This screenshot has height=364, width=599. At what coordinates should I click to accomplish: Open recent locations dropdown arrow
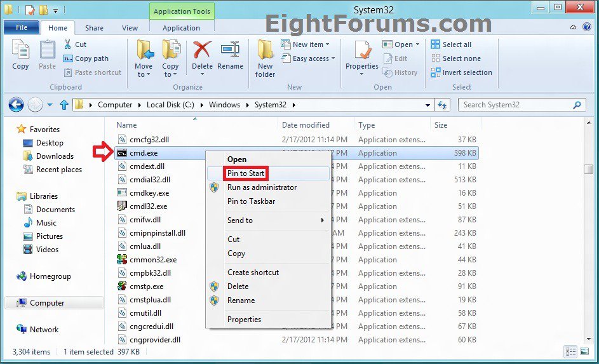click(50, 105)
